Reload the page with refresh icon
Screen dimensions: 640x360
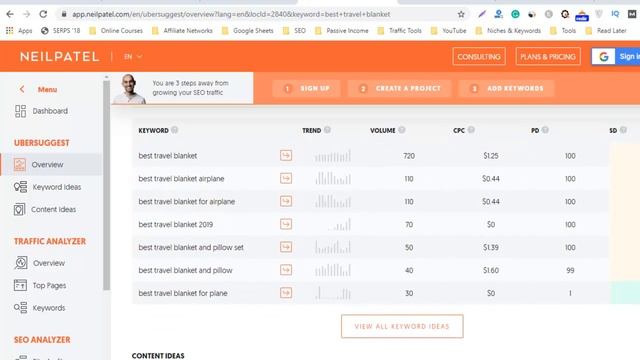[x=43, y=14]
